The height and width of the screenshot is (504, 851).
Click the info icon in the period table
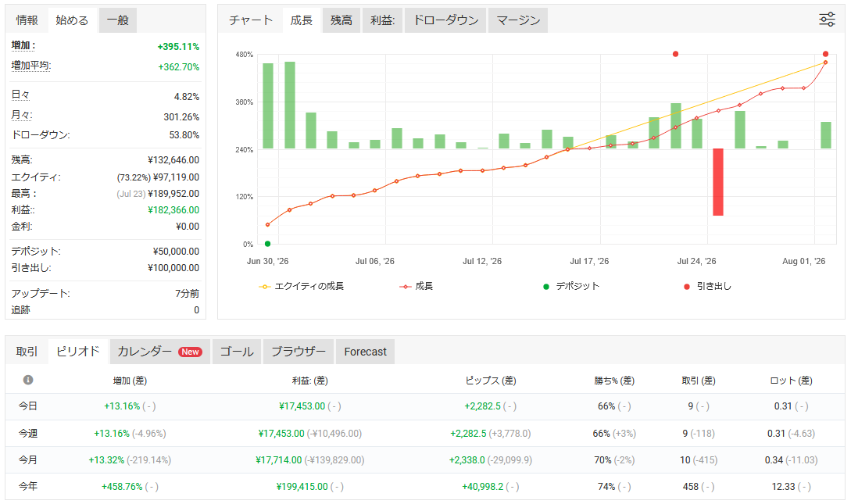click(28, 380)
